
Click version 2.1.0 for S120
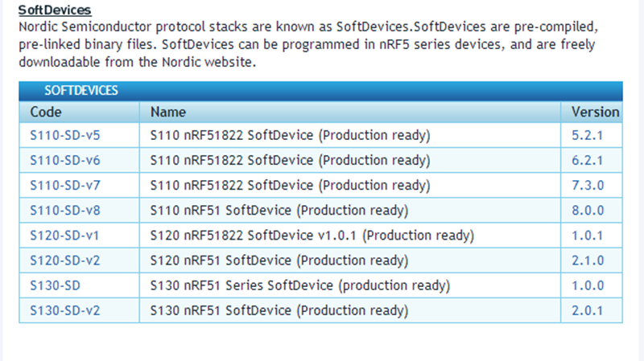click(x=587, y=260)
